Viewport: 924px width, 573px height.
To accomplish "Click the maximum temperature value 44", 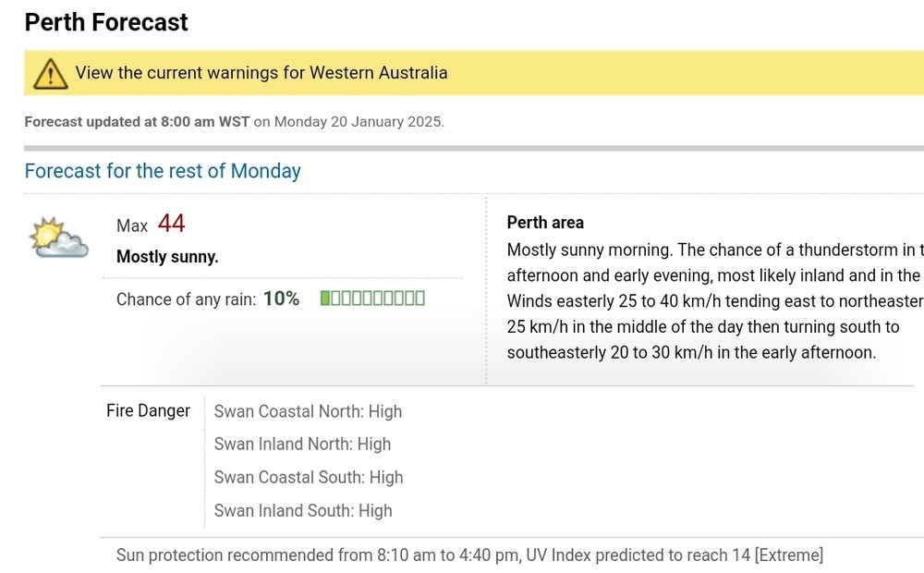I will pos(171,224).
